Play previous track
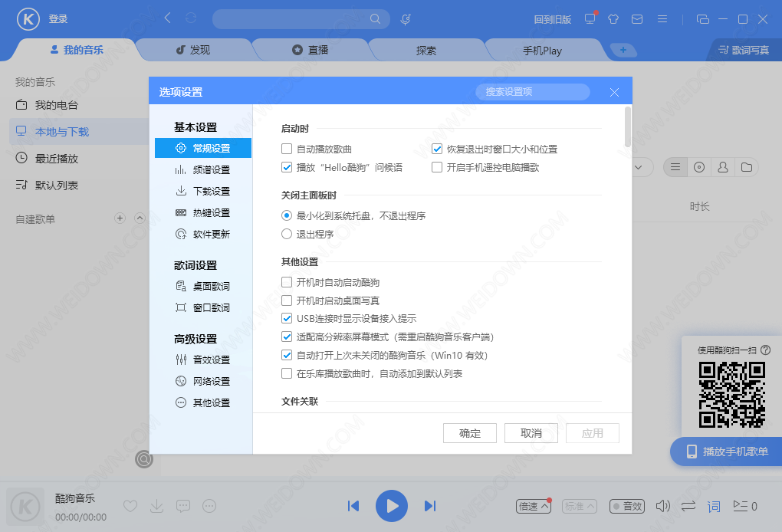 coord(353,506)
